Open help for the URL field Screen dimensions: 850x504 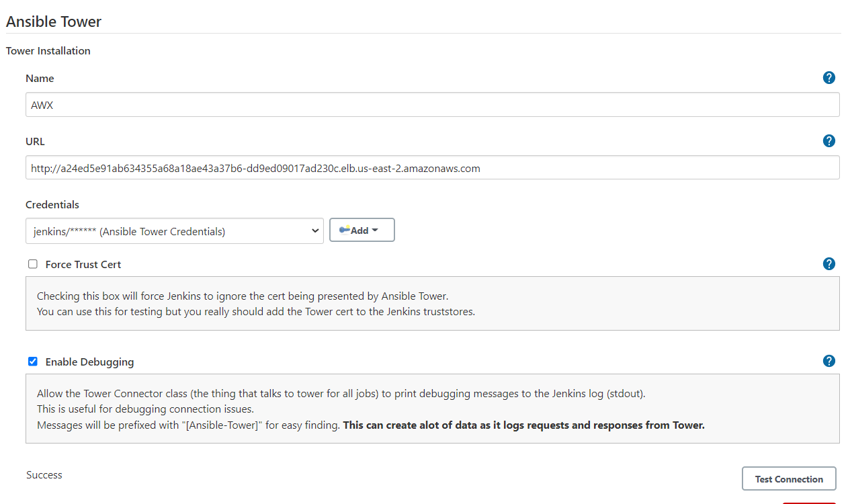829,141
